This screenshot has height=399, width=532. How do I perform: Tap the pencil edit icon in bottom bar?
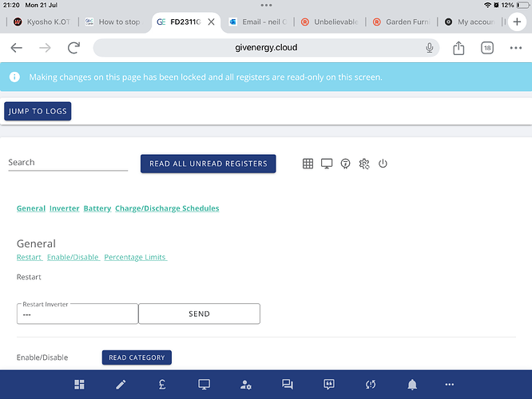[x=121, y=385]
